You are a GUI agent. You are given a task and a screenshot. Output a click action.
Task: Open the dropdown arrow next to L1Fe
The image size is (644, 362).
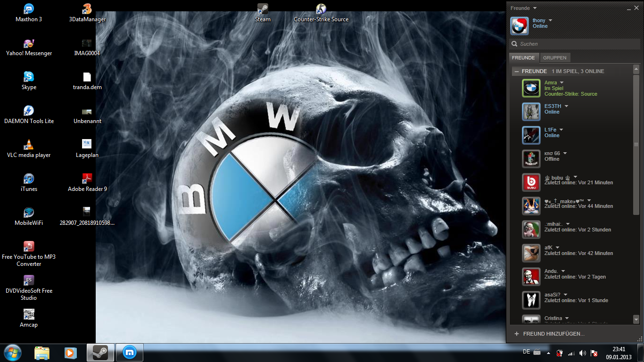[561, 130]
